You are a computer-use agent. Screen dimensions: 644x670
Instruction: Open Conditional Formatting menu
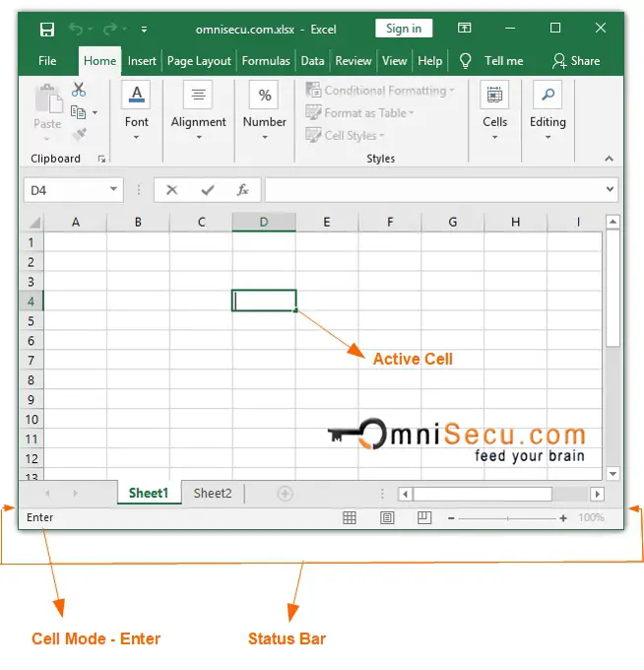[380, 91]
